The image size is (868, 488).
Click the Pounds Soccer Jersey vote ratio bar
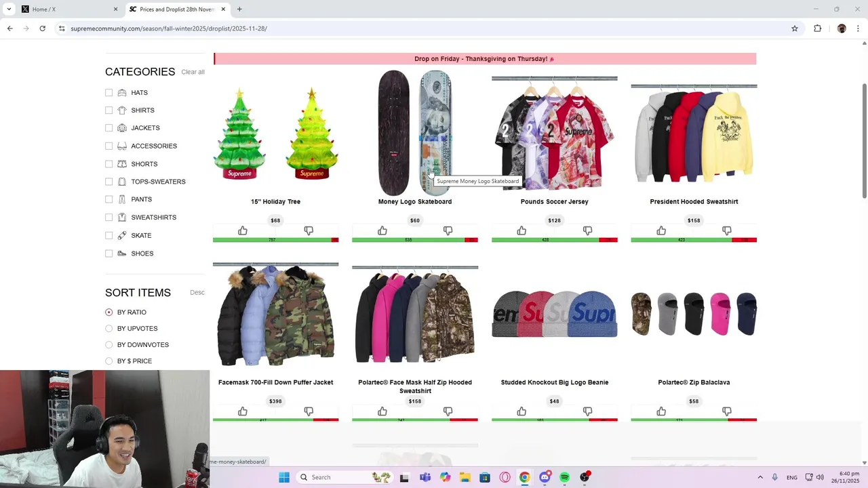tap(554, 240)
